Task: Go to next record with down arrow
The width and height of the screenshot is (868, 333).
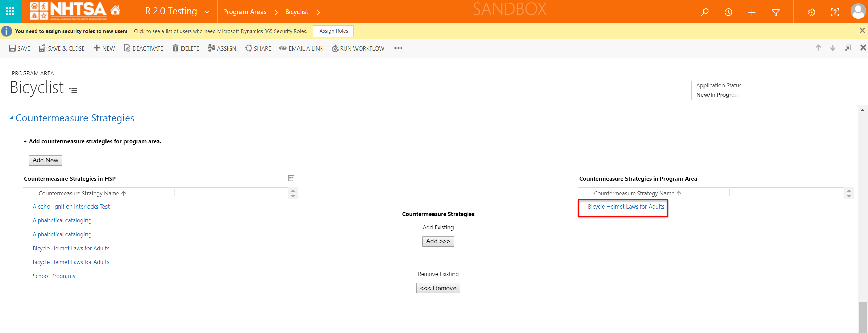Action: coord(833,48)
